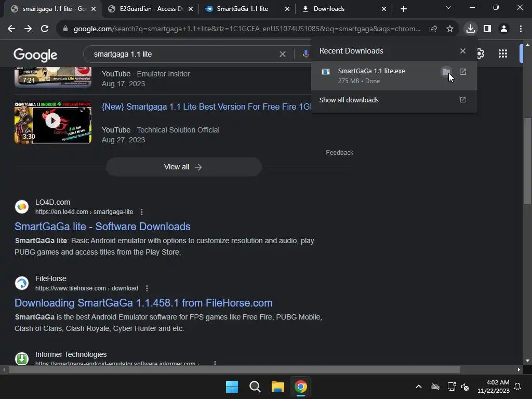Open File Explorer from taskbar
The height and width of the screenshot is (399, 532).
pos(277,387)
